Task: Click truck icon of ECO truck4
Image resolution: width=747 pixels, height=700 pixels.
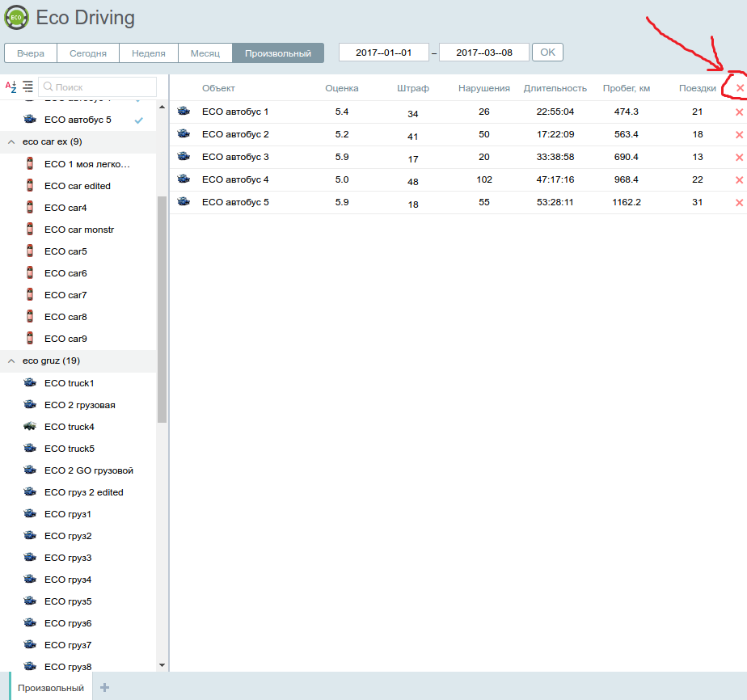Action: (30, 427)
